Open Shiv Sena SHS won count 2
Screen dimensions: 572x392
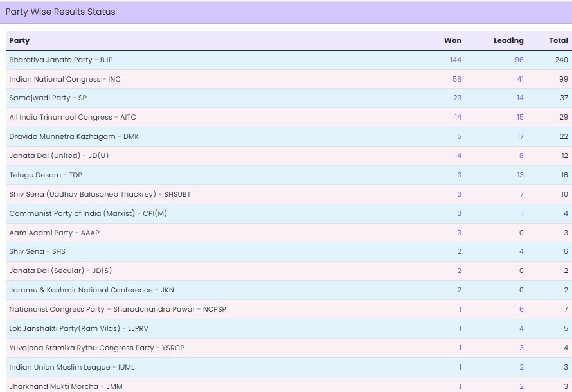[460, 251]
